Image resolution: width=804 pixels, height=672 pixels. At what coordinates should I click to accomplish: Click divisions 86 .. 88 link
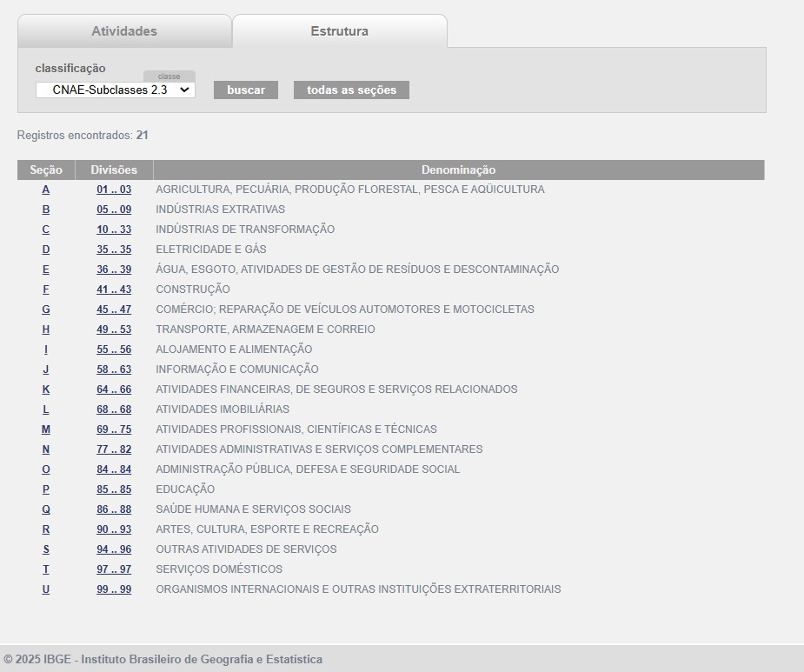(114, 509)
